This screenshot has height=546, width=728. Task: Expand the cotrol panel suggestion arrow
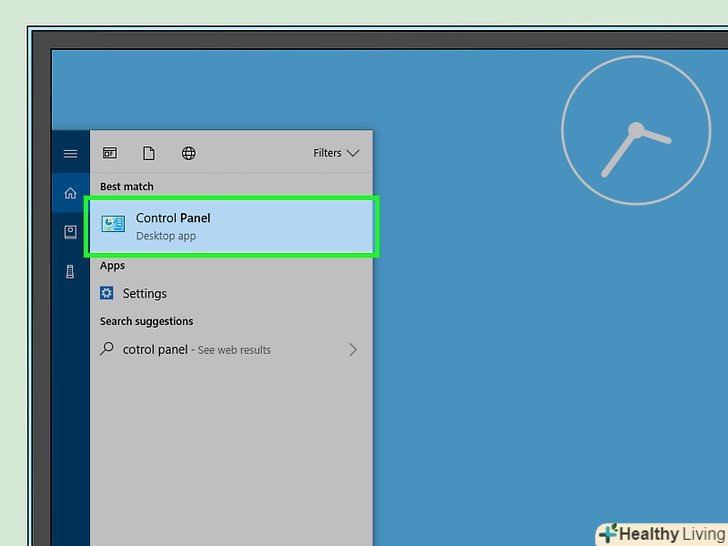(353, 350)
